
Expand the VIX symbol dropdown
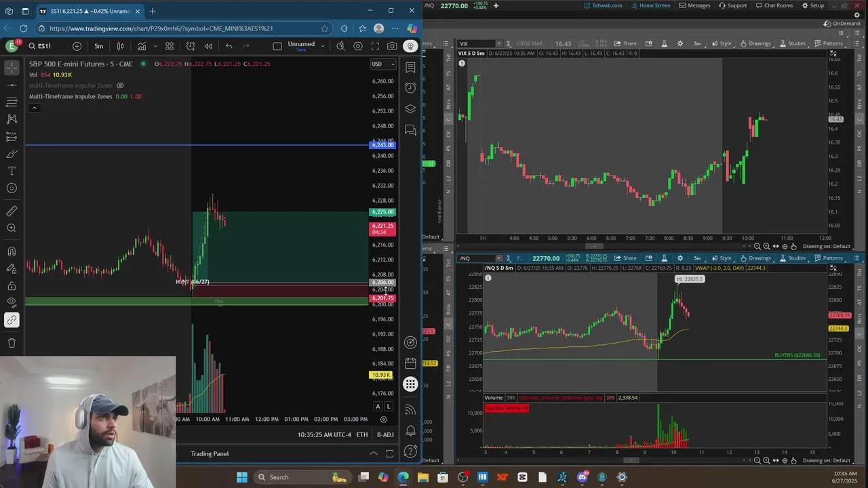[498, 43]
